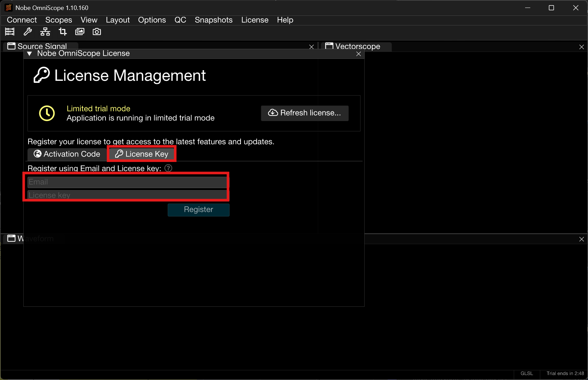This screenshot has width=588, height=380.
Task: Click the Refresh license button
Action: pyautogui.click(x=305, y=113)
